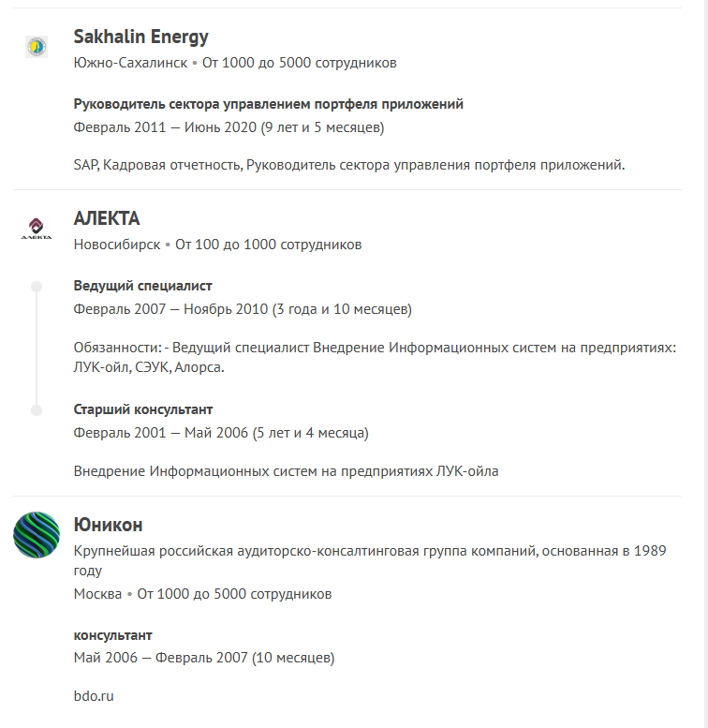Image resolution: width=708 pixels, height=728 pixels.
Task: Click timeline dot beside Ведущий специалист
Action: point(37,286)
